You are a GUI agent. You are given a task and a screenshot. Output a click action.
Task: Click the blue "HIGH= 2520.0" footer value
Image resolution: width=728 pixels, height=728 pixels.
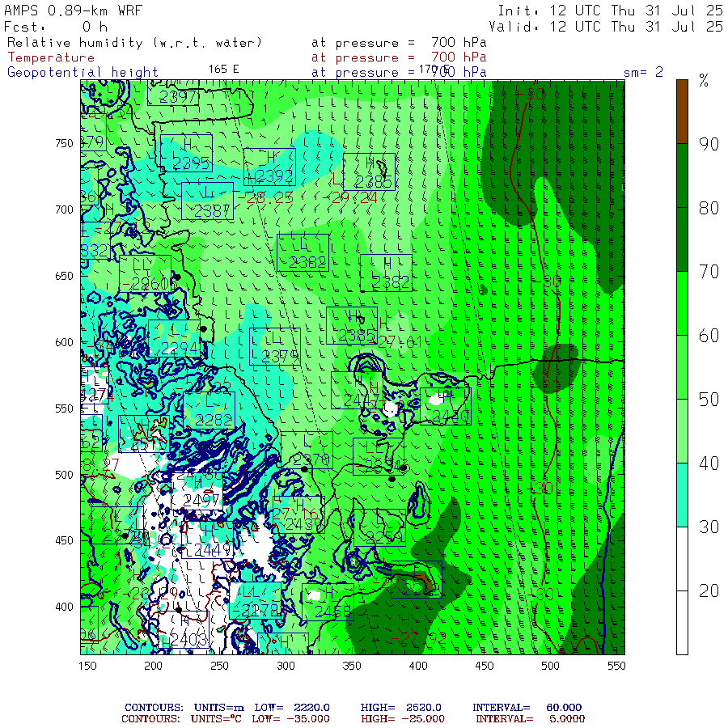coord(400,708)
